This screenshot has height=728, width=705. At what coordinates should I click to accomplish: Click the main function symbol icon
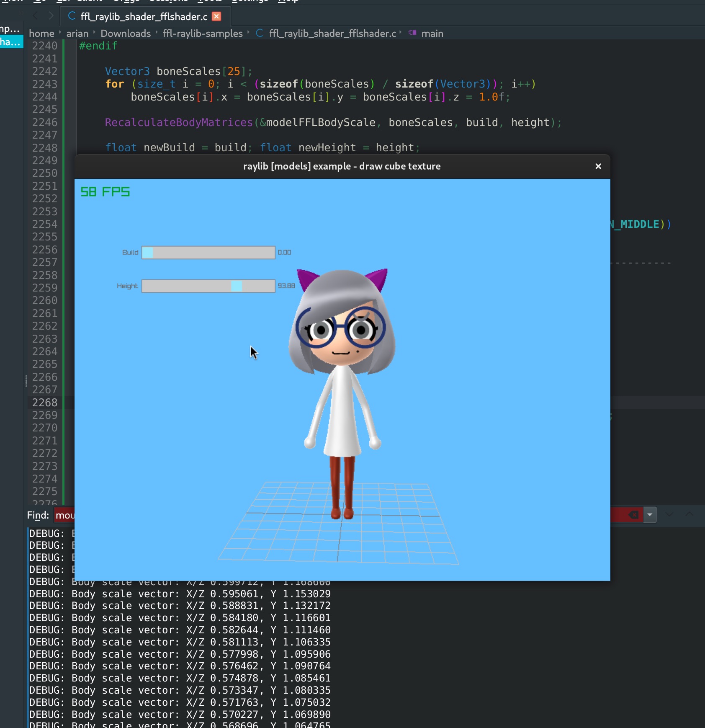click(x=412, y=33)
